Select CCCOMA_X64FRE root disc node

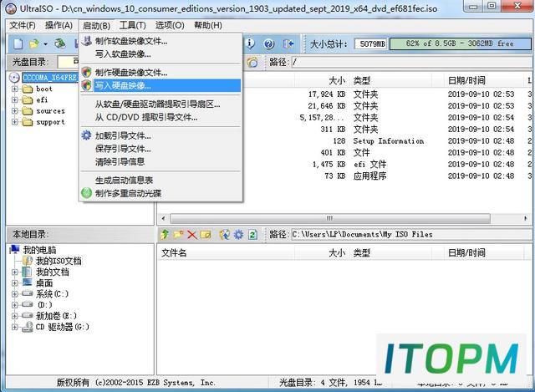click(50, 78)
